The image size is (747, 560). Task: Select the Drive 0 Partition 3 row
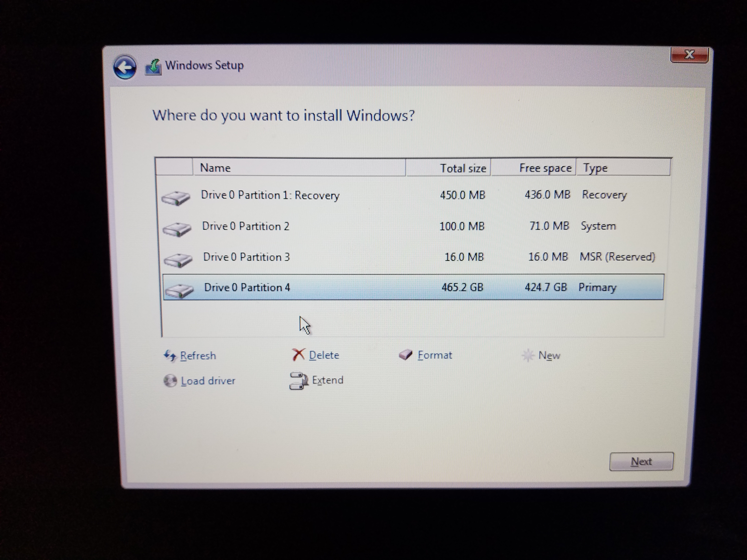(x=413, y=257)
